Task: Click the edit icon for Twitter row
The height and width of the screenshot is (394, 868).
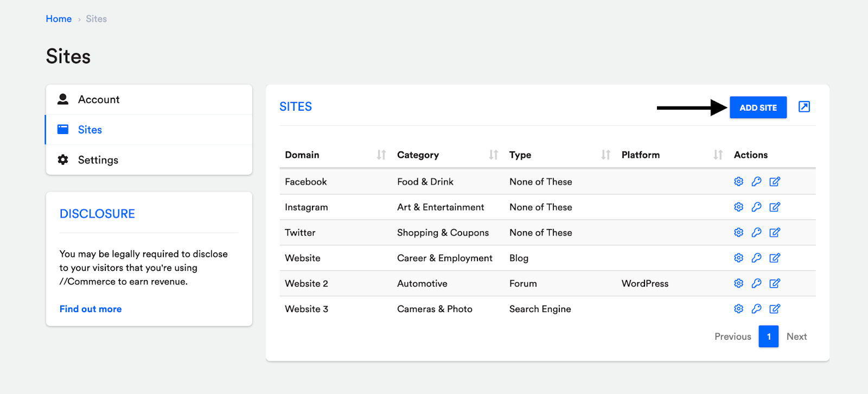Action: click(775, 233)
